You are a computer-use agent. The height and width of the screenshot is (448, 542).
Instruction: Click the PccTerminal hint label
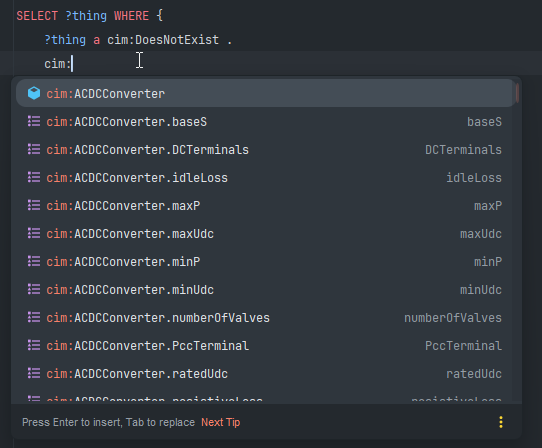[463, 346]
